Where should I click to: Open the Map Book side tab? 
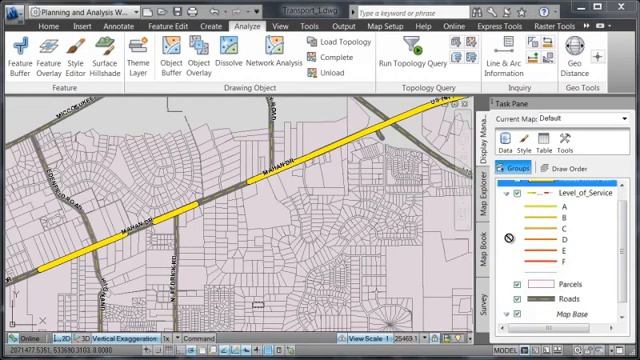(x=483, y=249)
